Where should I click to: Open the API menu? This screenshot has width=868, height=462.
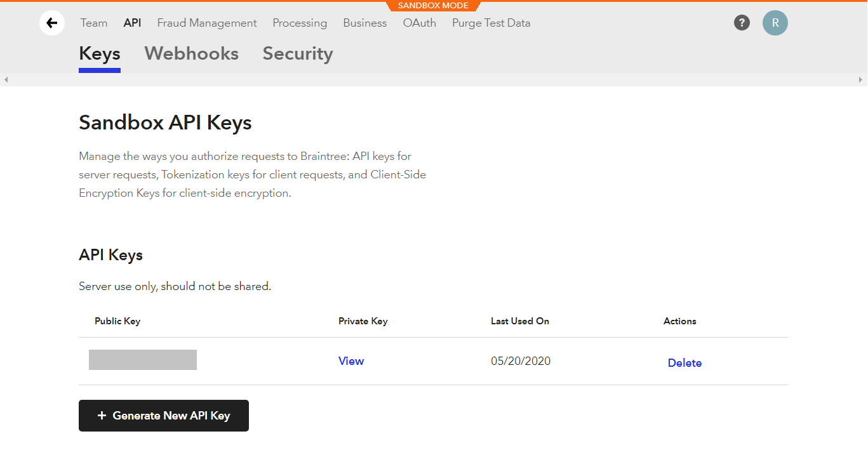[x=132, y=23]
